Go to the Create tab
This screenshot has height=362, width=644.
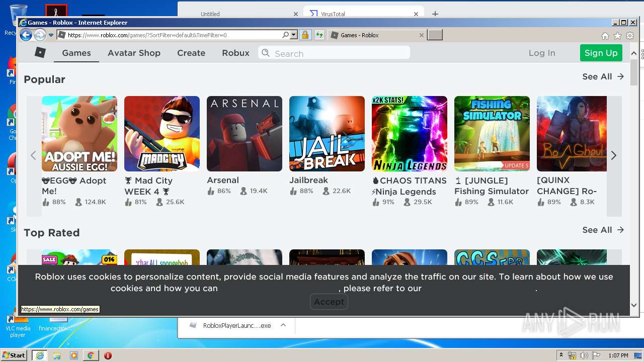click(x=191, y=53)
